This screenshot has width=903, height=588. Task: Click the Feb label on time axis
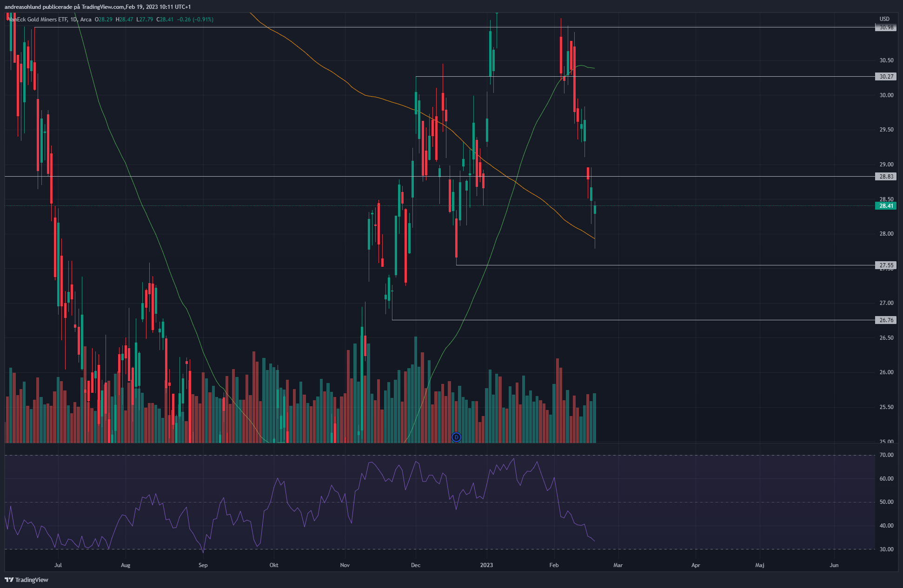click(x=554, y=565)
